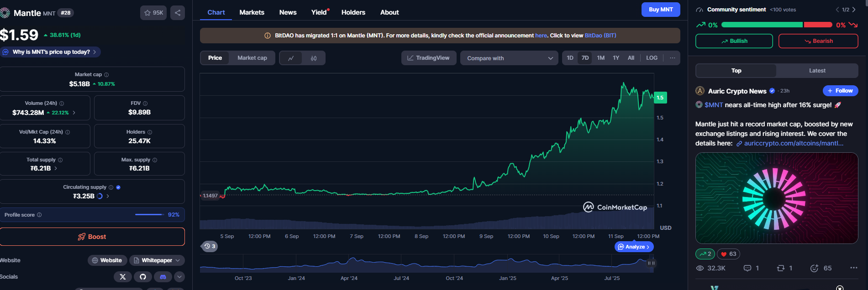868x290 pixels.
Task: Click the share icon next to watchlist
Action: pyautogui.click(x=178, y=13)
